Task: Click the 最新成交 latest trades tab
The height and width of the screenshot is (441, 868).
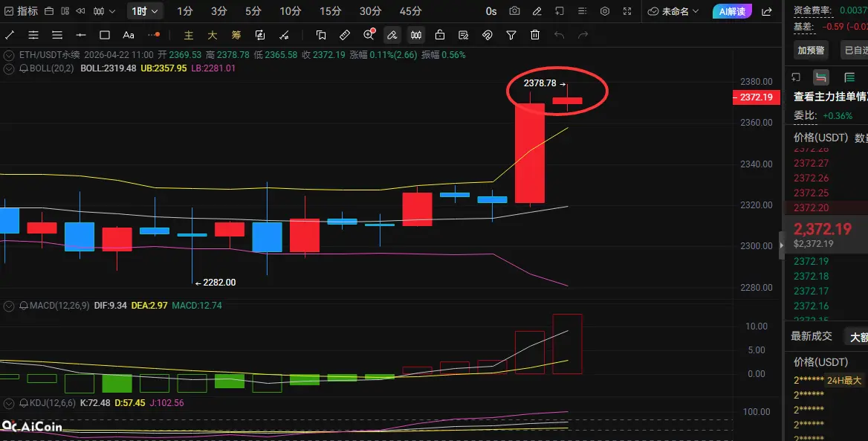Action: (812, 336)
